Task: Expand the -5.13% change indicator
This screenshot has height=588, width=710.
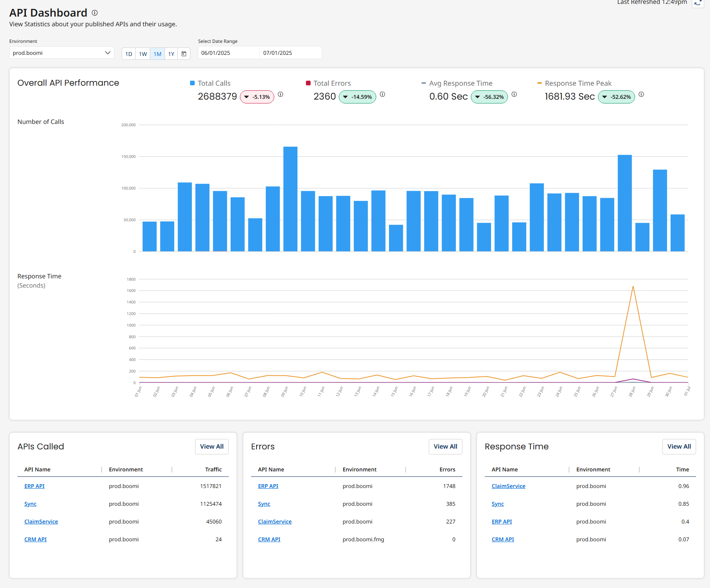Action: click(x=257, y=97)
